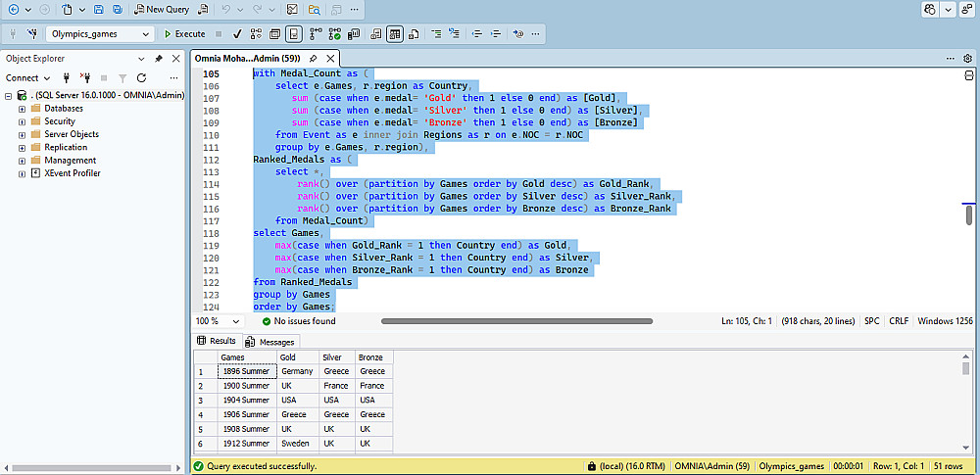Toggle Include Client Statistics option
Image resolution: width=980 pixels, height=475 pixels.
pos(354,33)
